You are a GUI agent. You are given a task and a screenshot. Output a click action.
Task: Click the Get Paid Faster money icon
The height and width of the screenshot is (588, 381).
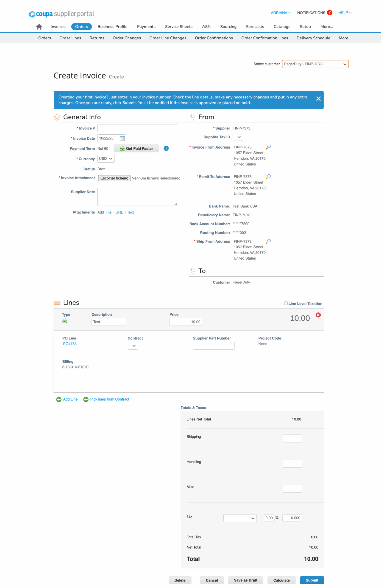[122, 148]
